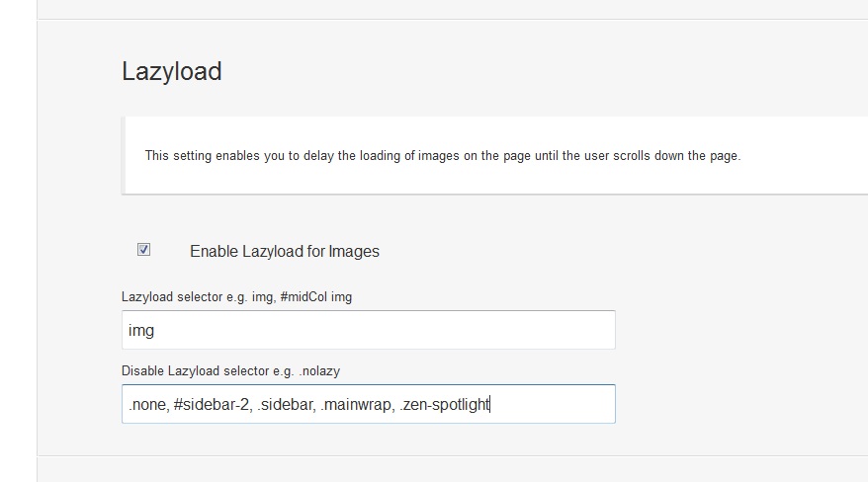Click the words delay the loading in description
The width and height of the screenshot is (868, 482).
click(352, 156)
